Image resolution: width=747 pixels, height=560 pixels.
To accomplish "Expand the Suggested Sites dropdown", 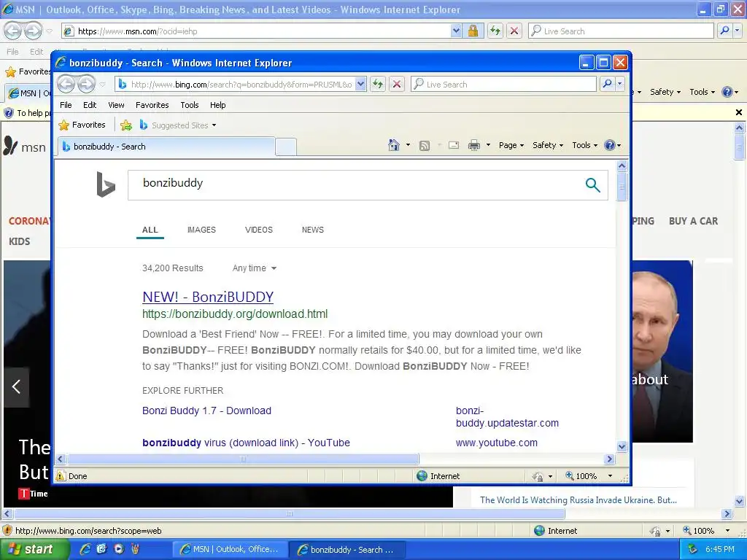I will click(x=214, y=125).
